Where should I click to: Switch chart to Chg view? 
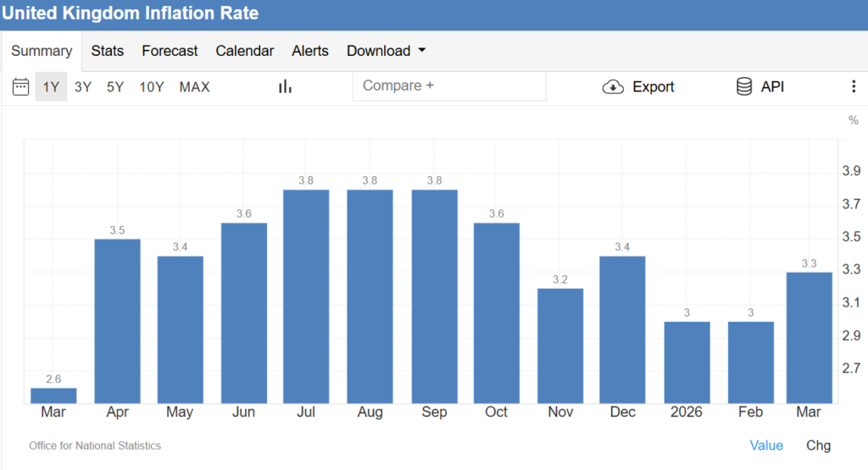click(818, 445)
